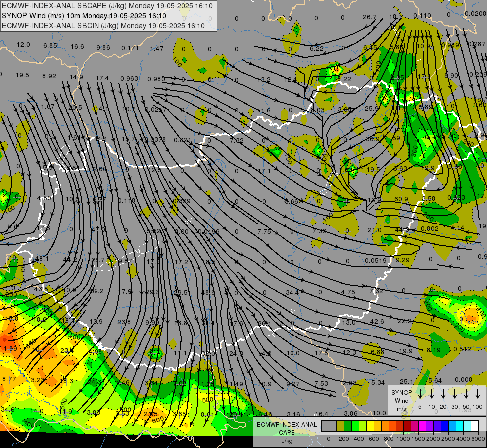Click the map value 11.6
487x448 pixels.
[264, 111]
